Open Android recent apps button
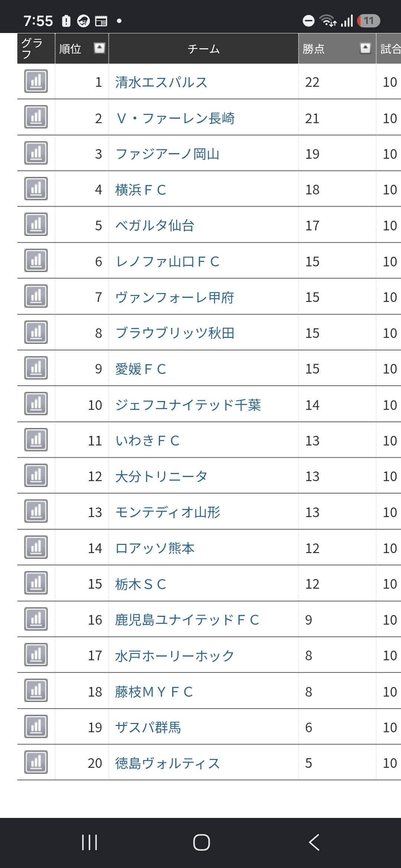The height and width of the screenshot is (868, 401). pyautogui.click(x=89, y=842)
